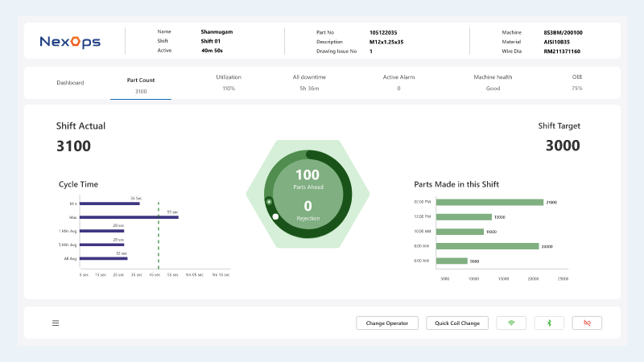The image size is (644, 362).
Task: Click the white dot on circular gauge
Action: point(275,216)
